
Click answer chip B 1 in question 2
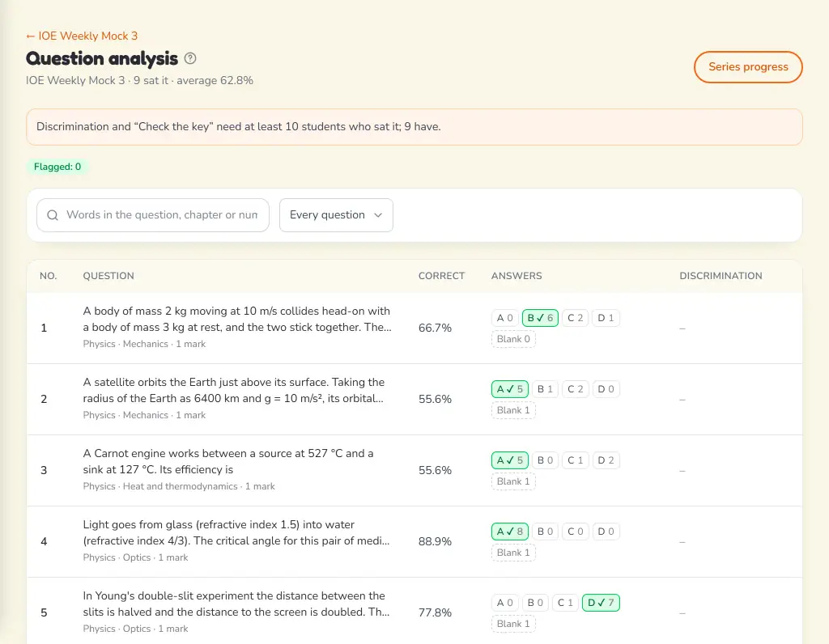pyautogui.click(x=545, y=389)
